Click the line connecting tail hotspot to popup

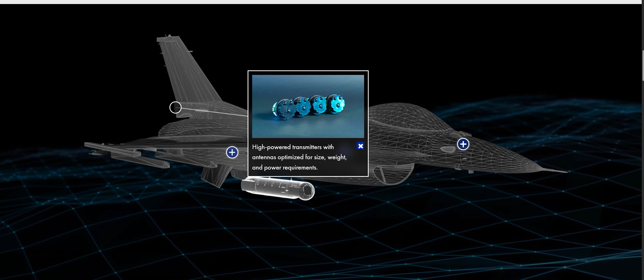pyautogui.click(x=214, y=112)
